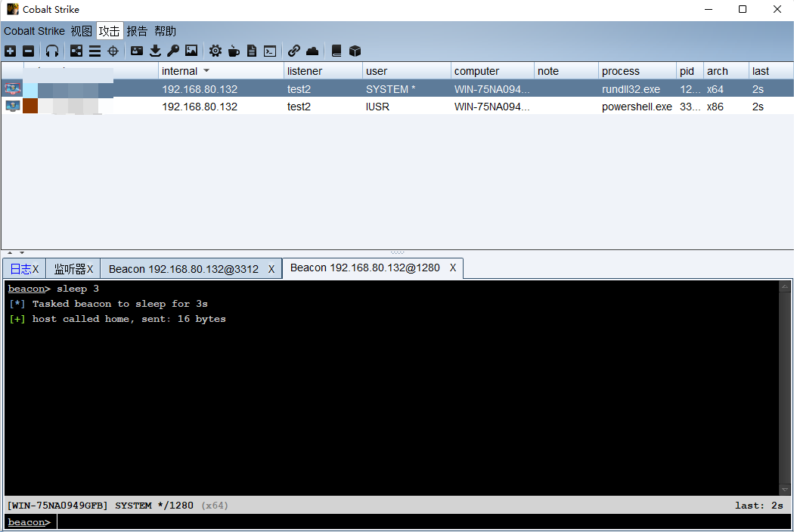The image size is (794, 532).
Task: Sort sessions by the internal column header
Action: click(x=222, y=71)
